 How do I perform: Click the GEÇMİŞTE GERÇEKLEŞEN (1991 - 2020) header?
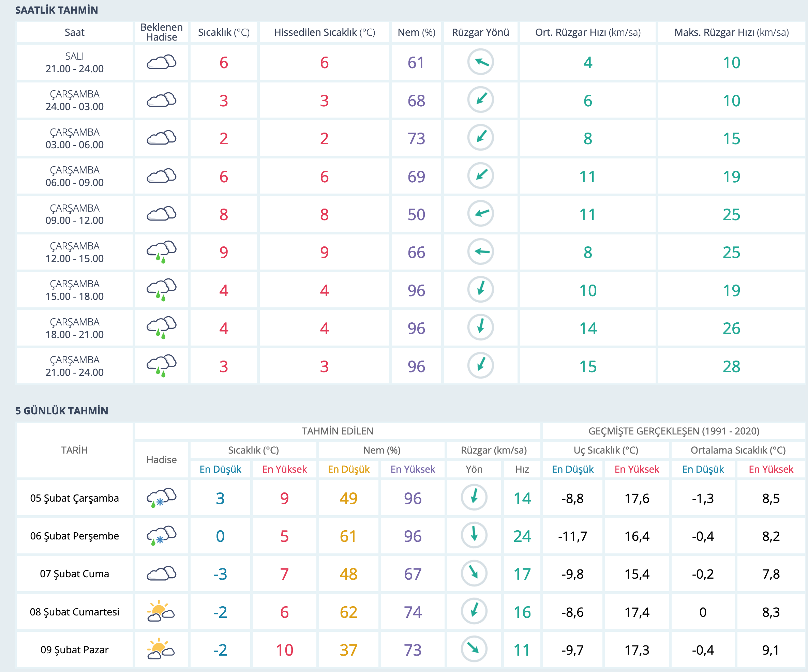673,431
